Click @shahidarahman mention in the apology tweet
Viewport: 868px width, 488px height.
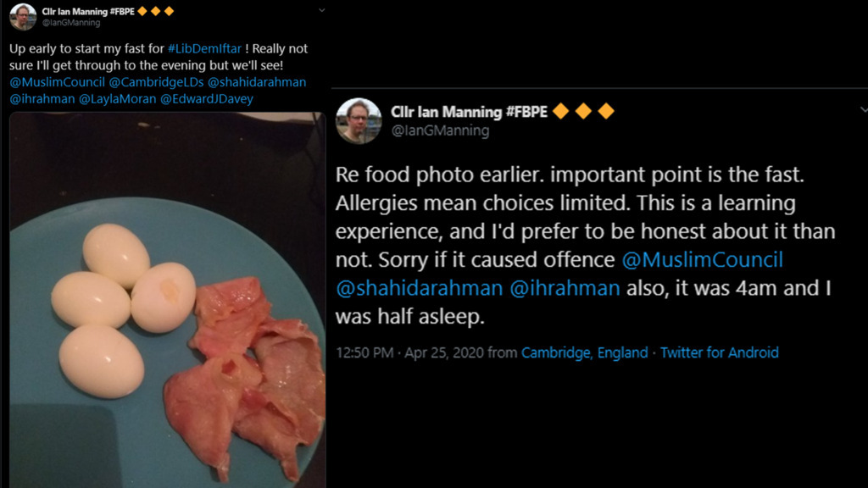pyautogui.click(x=419, y=288)
